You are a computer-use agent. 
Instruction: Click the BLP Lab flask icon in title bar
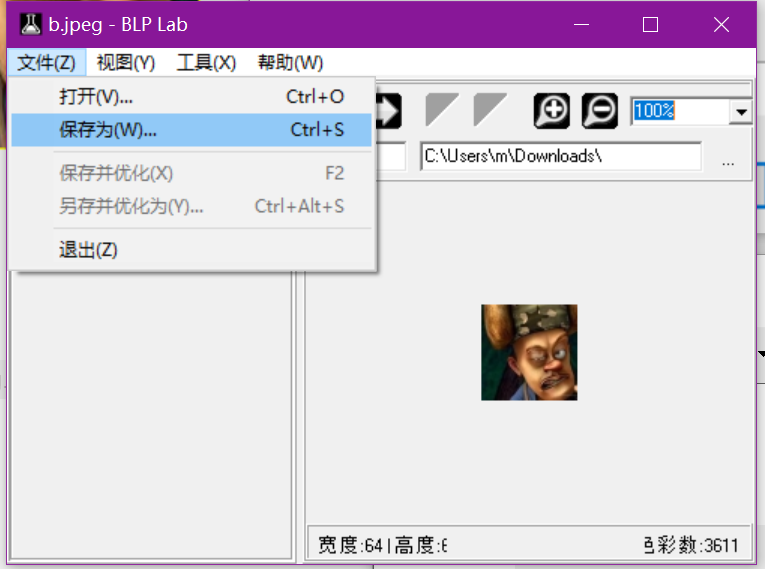pos(30,24)
